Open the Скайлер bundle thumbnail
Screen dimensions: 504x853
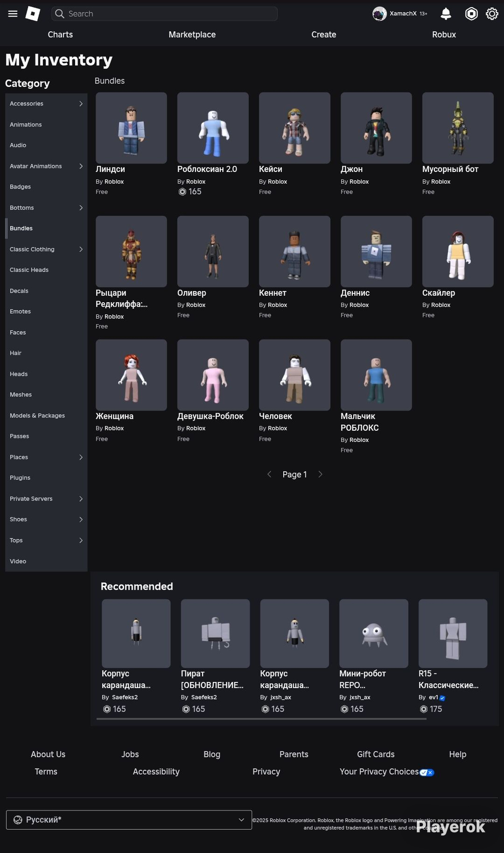(458, 251)
